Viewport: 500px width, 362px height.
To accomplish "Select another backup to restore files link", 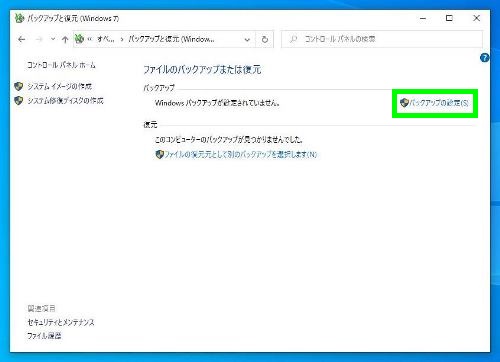I will pyautogui.click(x=236, y=154).
